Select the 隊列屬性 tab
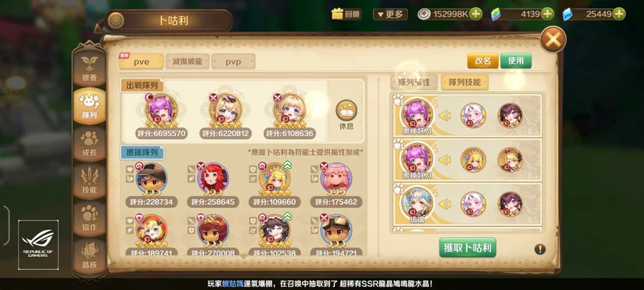The height and width of the screenshot is (290, 644). [414, 82]
